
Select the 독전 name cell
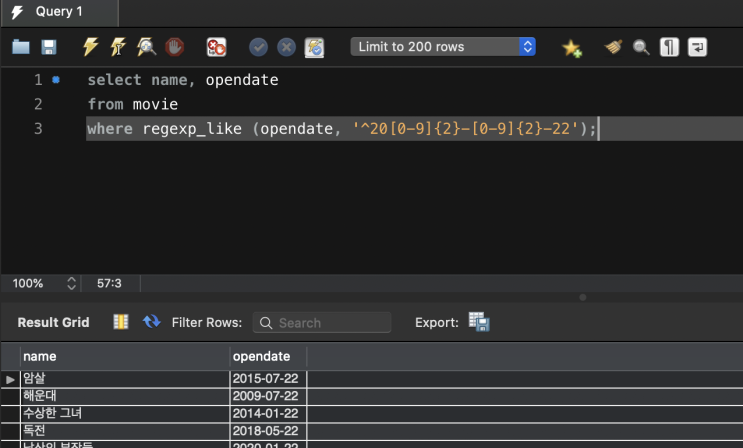(x=125, y=431)
